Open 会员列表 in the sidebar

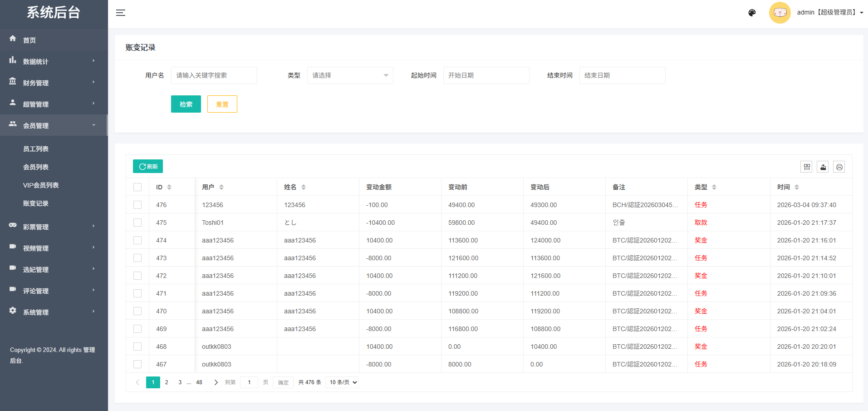[x=36, y=167]
